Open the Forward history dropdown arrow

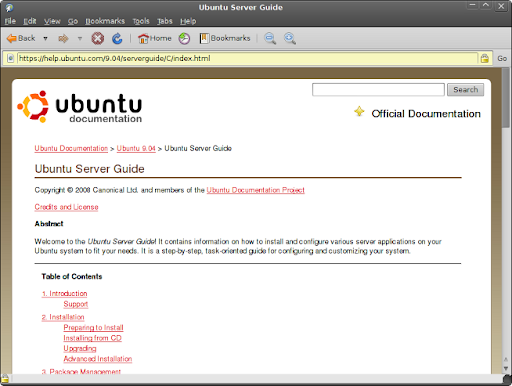click(80, 38)
